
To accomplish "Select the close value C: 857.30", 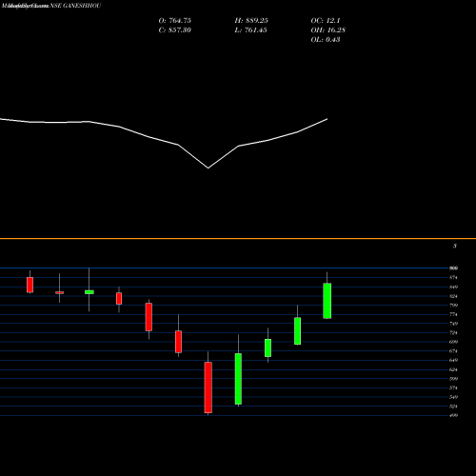I will coord(175,30).
